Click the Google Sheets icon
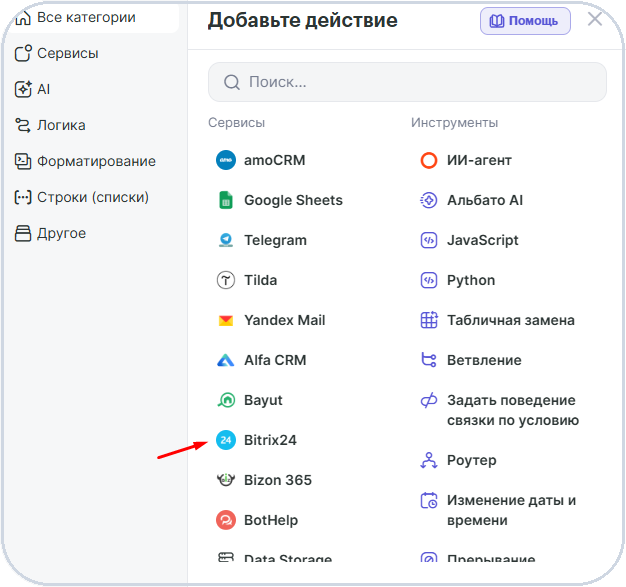This screenshot has width=626, height=587. point(226,200)
